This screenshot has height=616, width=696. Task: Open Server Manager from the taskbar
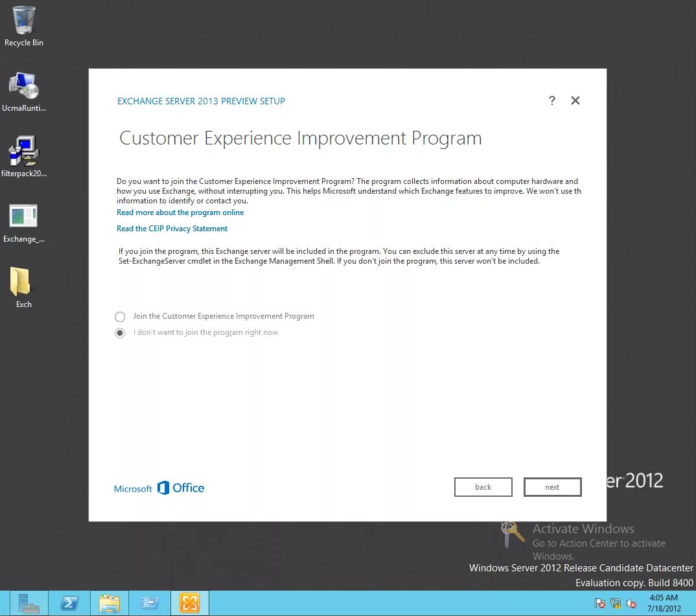coord(29,603)
